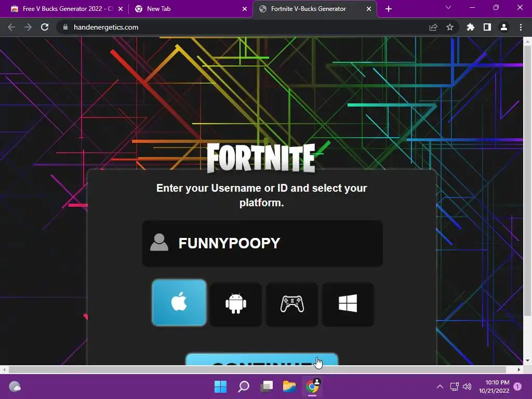Close the Free V Bucks Generator 2022 tab
Screen dimensions: 532x399
[121, 9]
